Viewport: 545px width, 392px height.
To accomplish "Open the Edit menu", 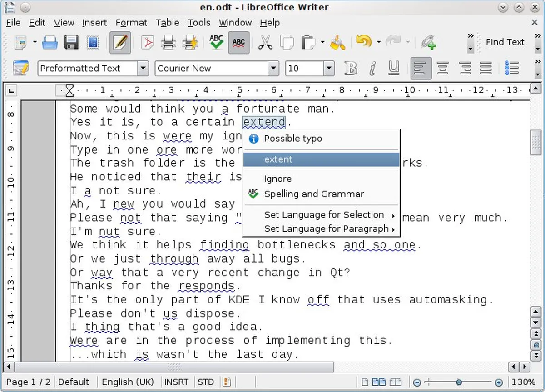I will pyautogui.click(x=37, y=23).
